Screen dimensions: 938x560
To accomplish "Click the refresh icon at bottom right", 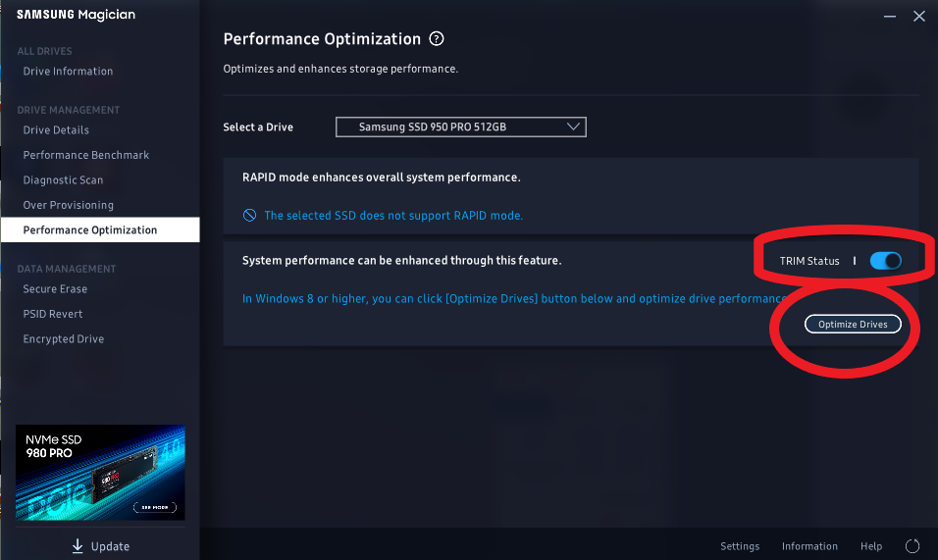I will click(912, 545).
